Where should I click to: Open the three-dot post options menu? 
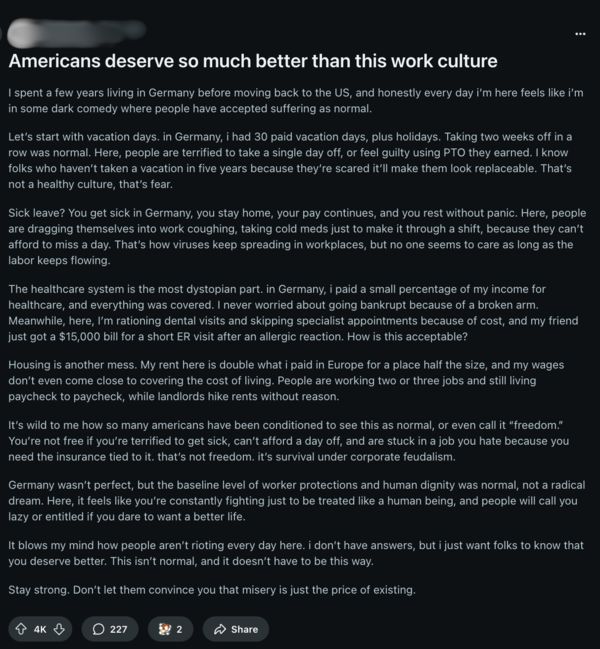click(x=581, y=34)
